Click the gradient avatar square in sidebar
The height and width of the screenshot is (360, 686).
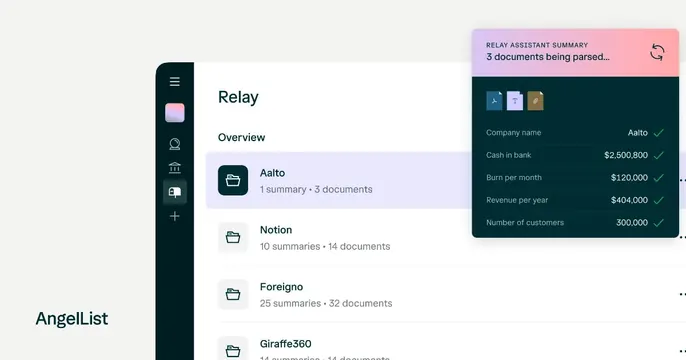175,113
